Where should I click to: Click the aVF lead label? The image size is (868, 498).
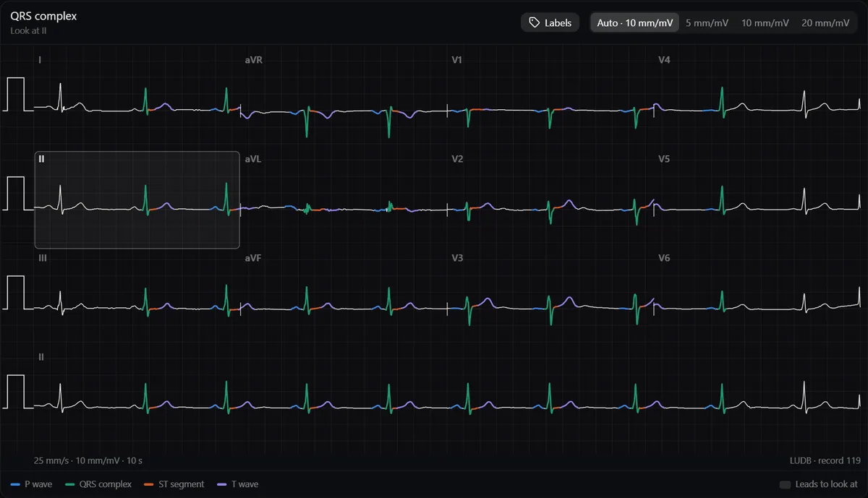pos(253,258)
